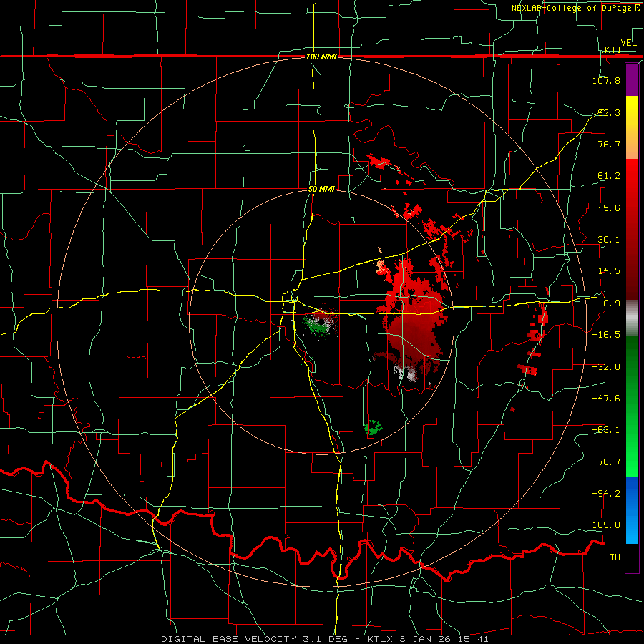This screenshot has height=644, width=644.
Task: Click the 100 NMI range ring label
Action: coord(321,57)
